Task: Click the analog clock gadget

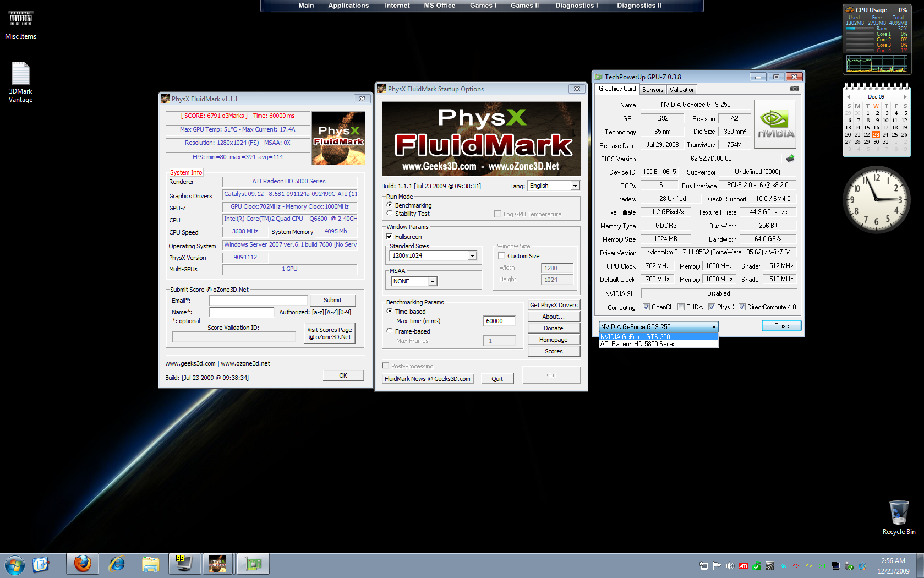Action: point(876,199)
